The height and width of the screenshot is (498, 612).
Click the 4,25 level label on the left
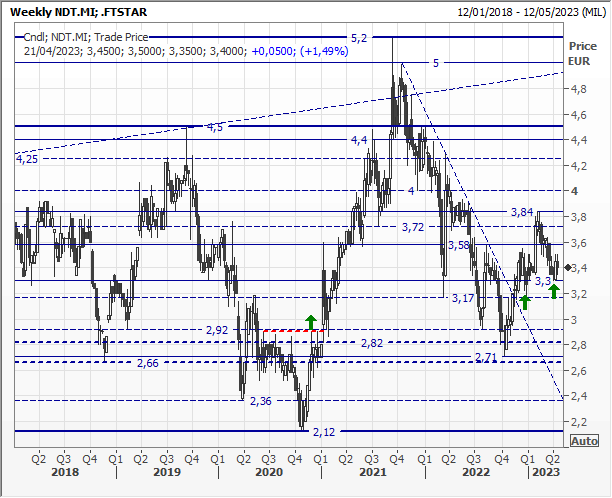click(x=27, y=159)
